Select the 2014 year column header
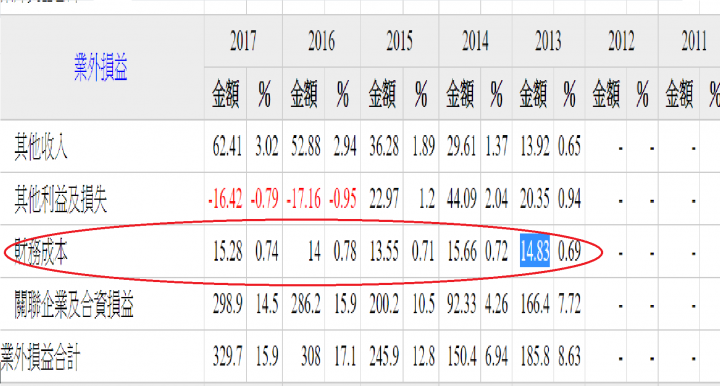The height and width of the screenshot is (386, 720). pos(475,41)
